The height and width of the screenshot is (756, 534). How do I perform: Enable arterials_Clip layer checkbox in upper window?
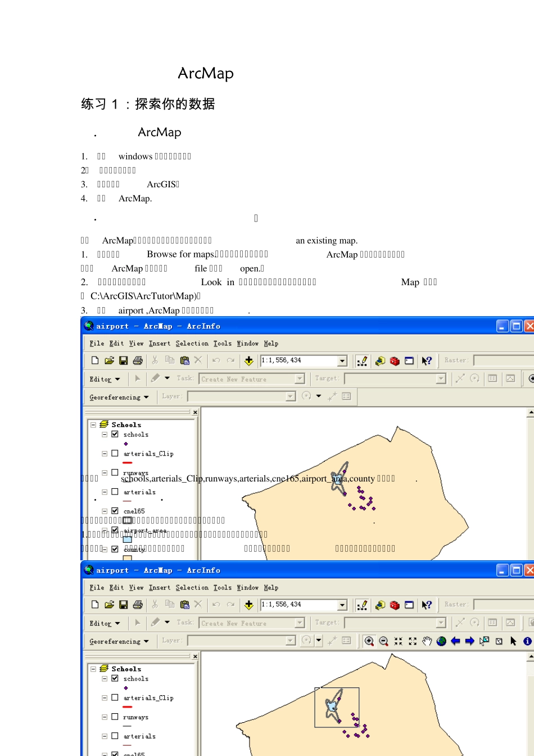click(x=115, y=453)
